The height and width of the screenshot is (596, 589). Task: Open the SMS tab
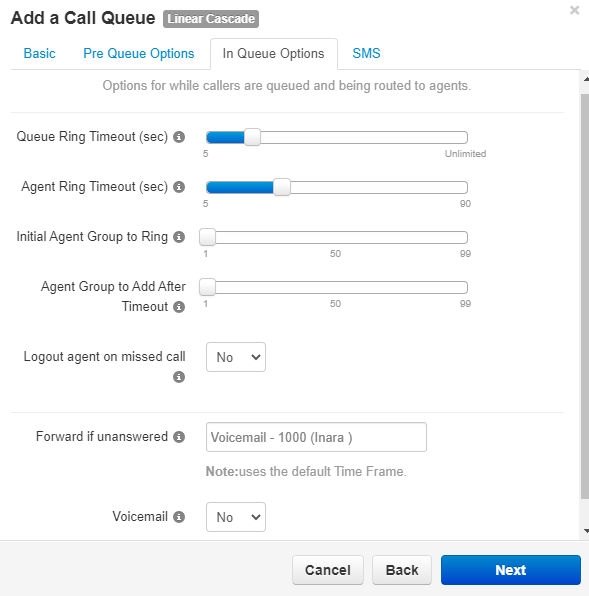pos(366,54)
